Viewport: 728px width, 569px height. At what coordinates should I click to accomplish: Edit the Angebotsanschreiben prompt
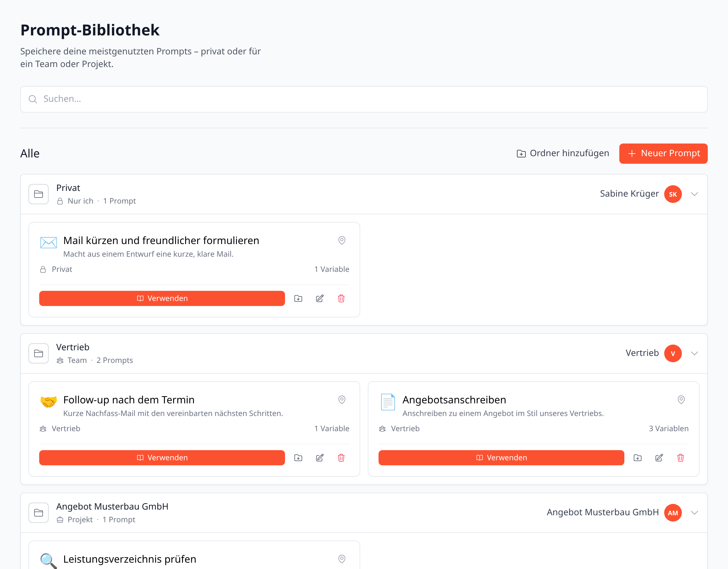tap(659, 458)
